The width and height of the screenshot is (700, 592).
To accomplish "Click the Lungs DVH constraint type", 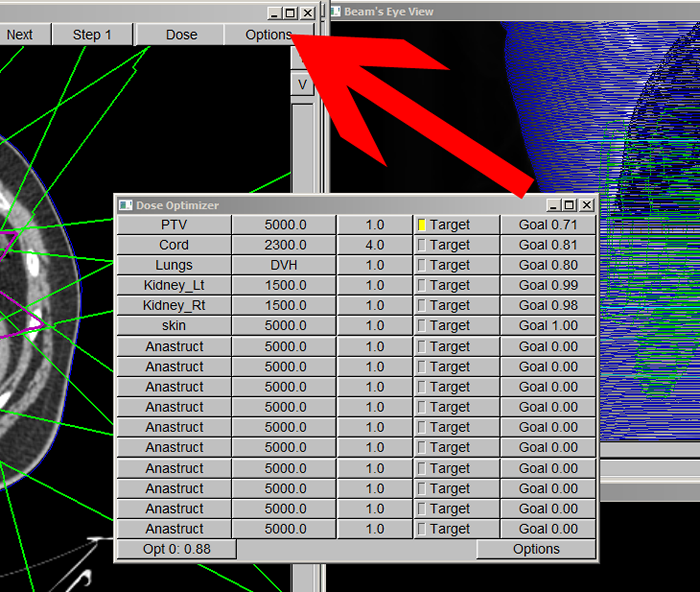I will (x=284, y=265).
